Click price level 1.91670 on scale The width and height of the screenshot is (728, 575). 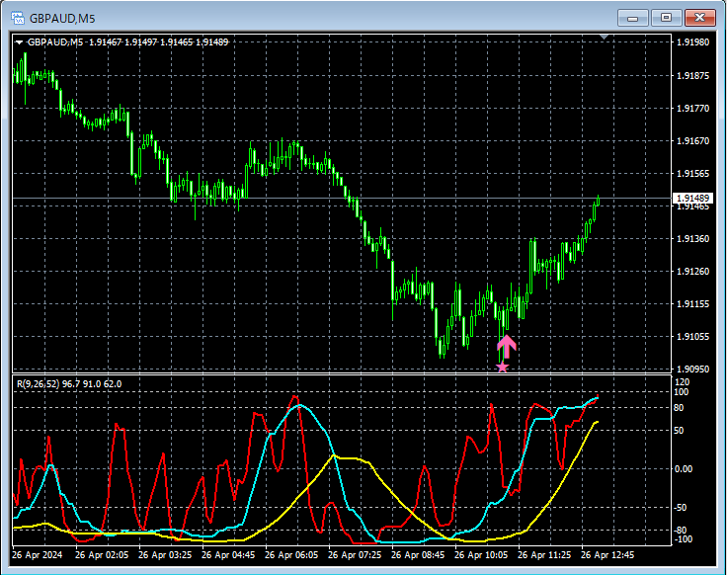pyautogui.click(x=692, y=140)
